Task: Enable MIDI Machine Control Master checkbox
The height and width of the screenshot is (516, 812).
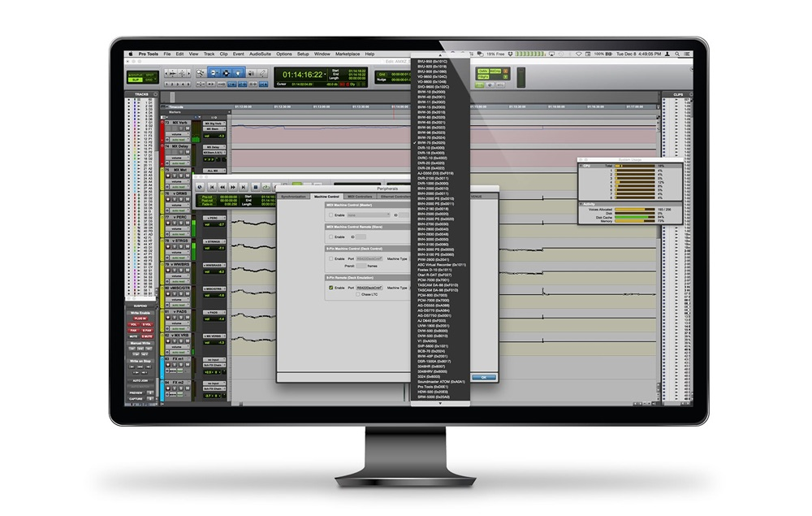Action: pos(330,215)
